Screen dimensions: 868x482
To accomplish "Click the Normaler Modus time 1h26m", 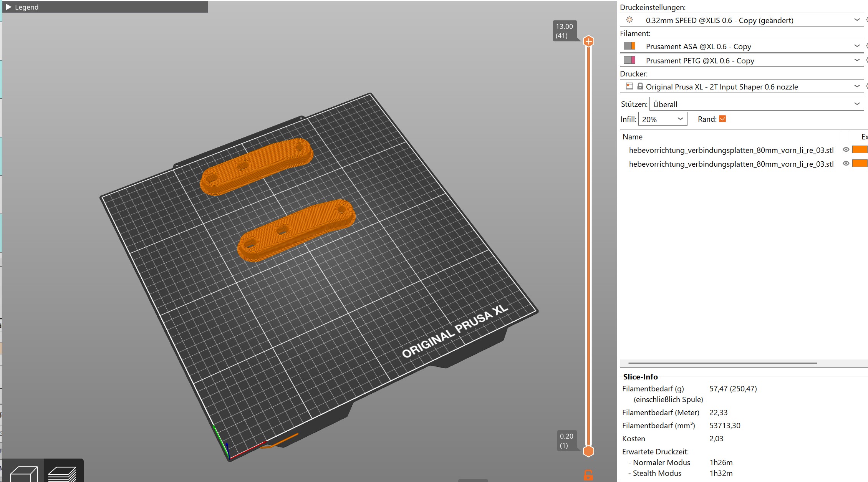I will point(721,462).
